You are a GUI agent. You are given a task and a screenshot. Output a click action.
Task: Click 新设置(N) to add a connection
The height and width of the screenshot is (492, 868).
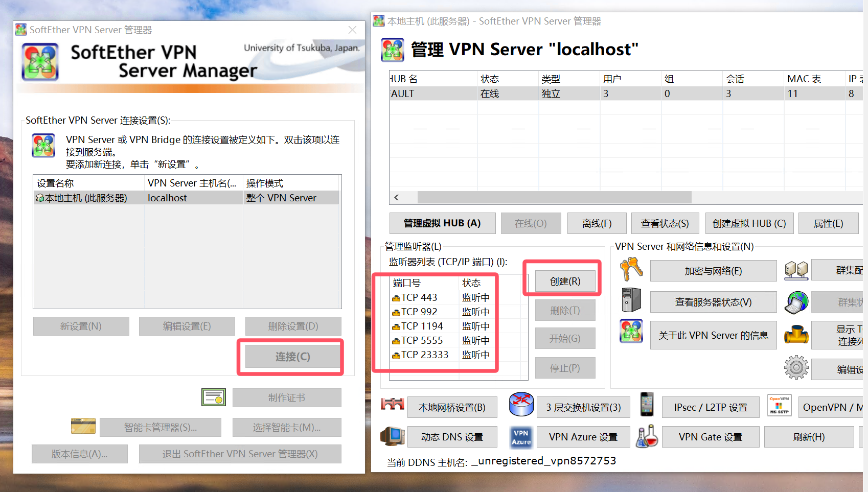click(81, 326)
